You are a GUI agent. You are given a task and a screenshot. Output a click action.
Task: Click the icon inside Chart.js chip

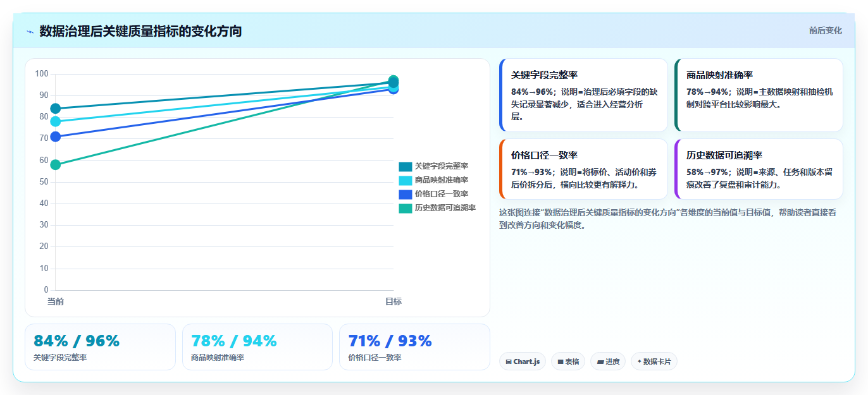(509, 362)
